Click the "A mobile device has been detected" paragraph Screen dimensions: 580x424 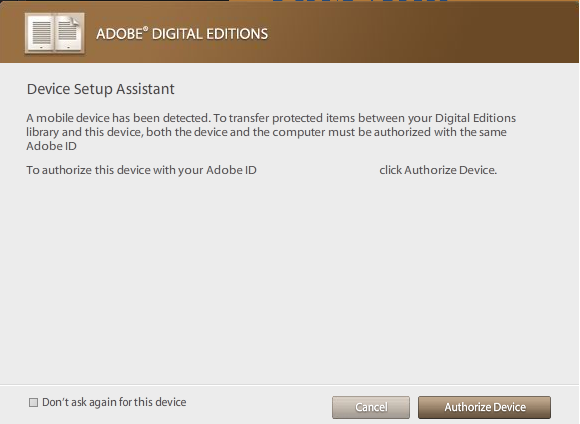[271, 132]
